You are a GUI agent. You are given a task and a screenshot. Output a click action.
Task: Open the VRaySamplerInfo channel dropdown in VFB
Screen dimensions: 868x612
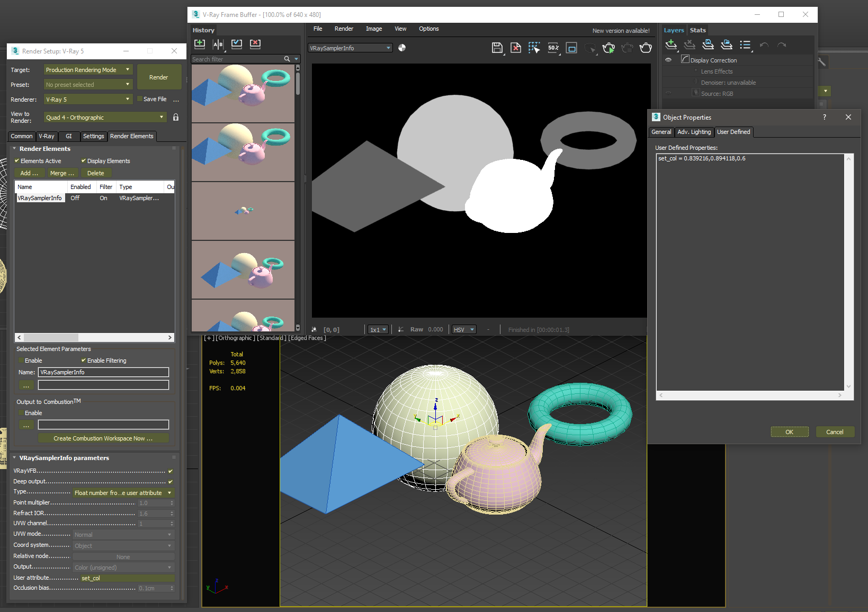pyautogui.click(x=350, y=48)
